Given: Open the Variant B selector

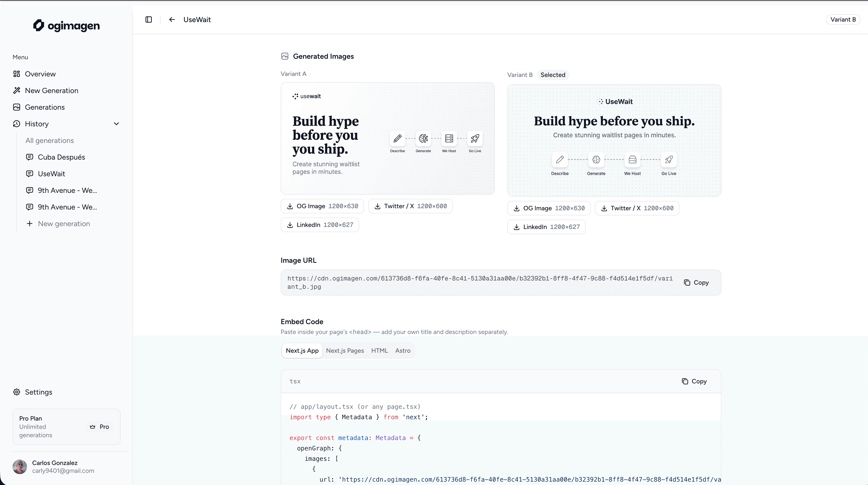Looking at the screenshot, I should (x=843, y=19).
